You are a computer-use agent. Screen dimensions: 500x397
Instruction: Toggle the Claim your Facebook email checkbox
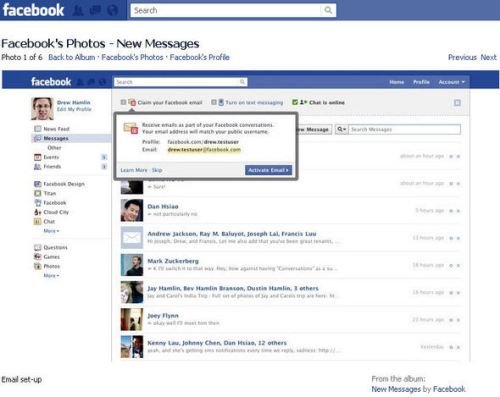[x=123, y=102]
